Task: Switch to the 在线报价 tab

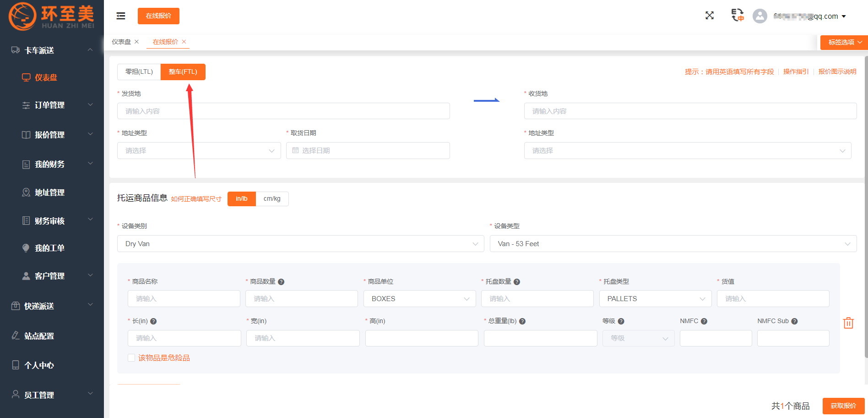Action: pyautogui.click(x=165, y=42)
